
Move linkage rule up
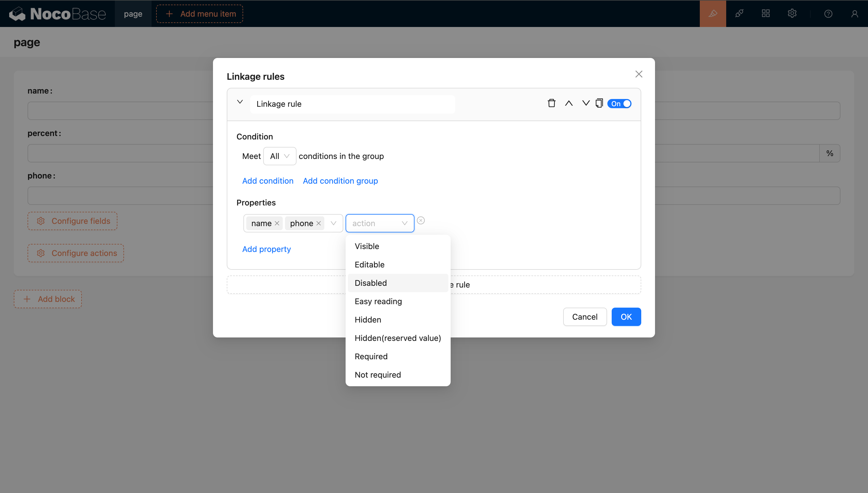(569, 103)
